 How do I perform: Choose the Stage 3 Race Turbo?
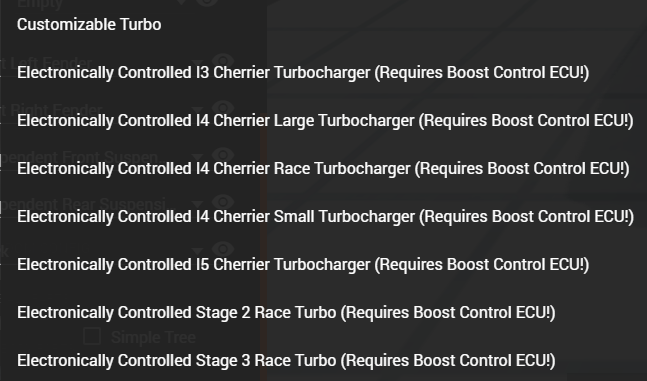pyautogui.click(x=286, y=360)
